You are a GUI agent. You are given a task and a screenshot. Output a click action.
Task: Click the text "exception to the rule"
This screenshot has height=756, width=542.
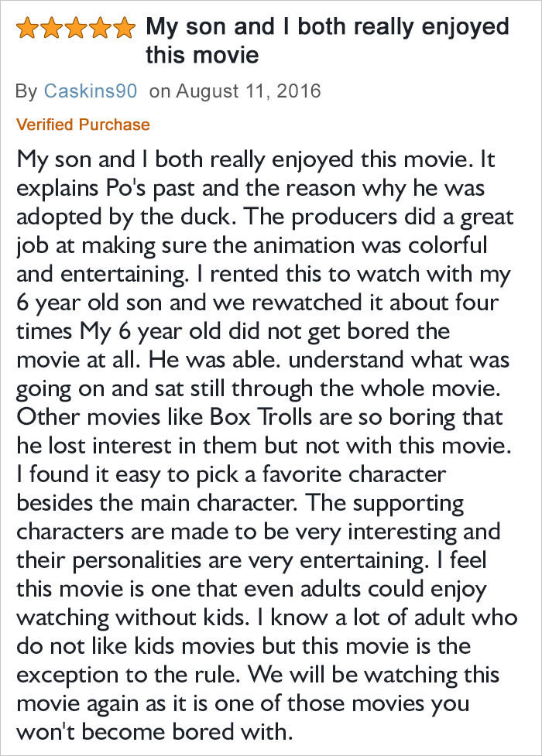(x=128, y=675)
